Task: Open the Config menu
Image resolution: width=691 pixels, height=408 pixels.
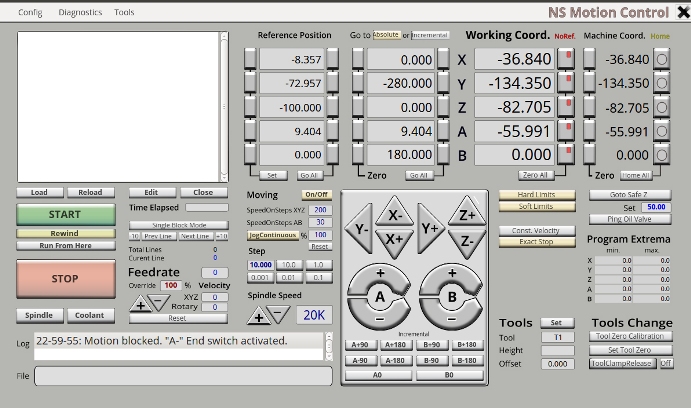Action: click(x=30, y=12)
